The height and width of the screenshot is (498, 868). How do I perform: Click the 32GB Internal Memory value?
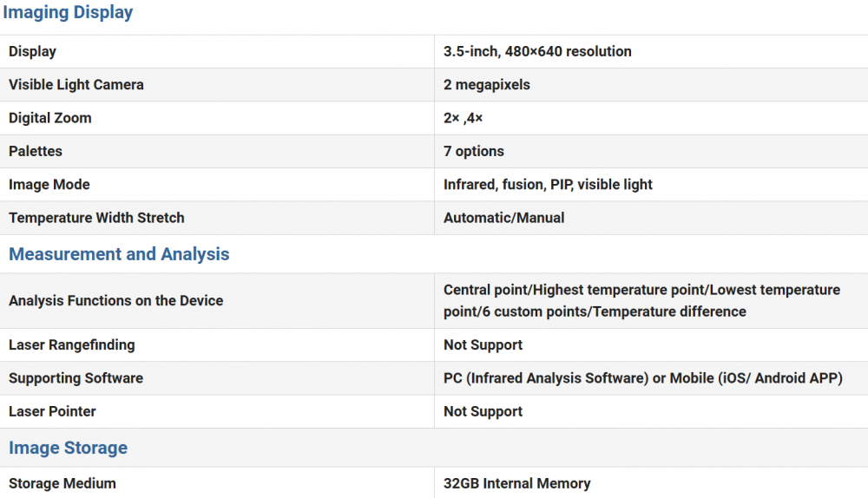click(516, 483)
